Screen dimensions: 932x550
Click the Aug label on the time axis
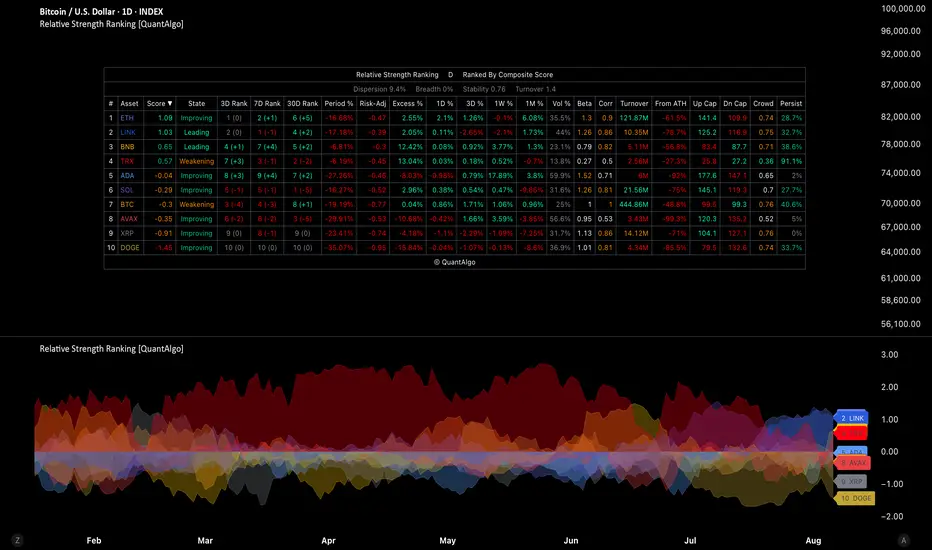pos(813,540)
